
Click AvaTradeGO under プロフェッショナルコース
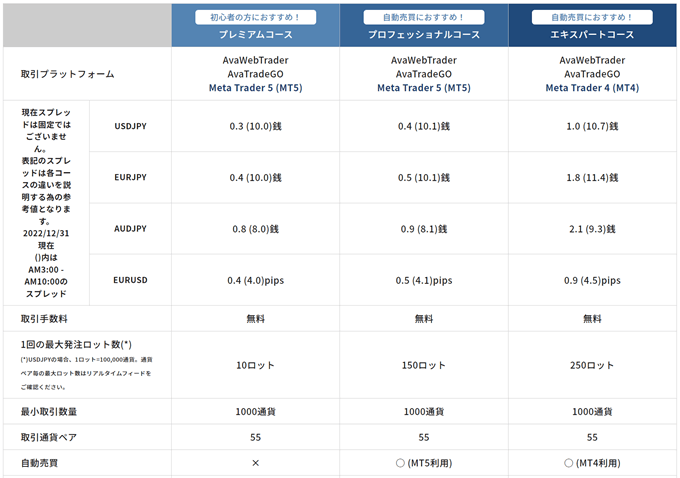(424, 74)
